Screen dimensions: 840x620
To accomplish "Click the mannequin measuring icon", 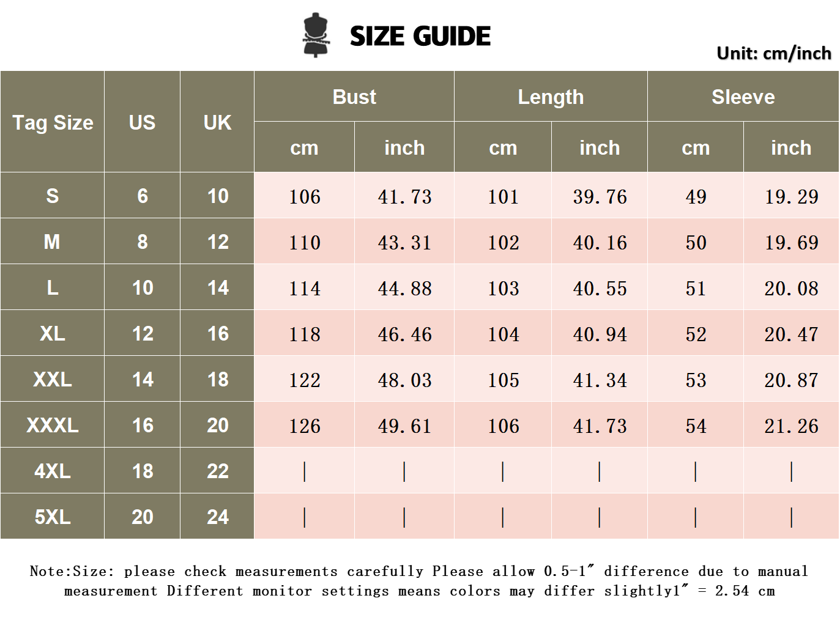I will click(316, 35).
